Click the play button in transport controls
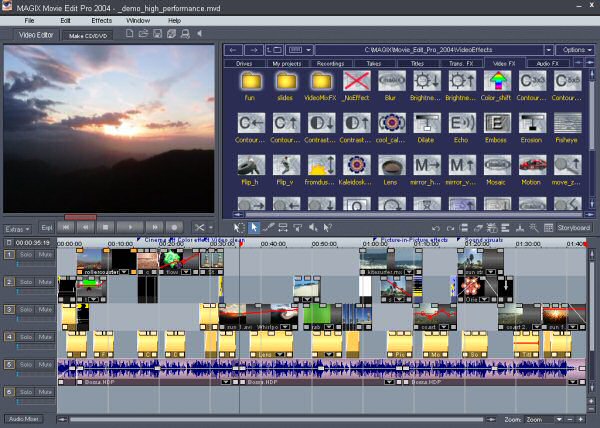The height and width of the screenshot is (428, 600). [130, 227]
